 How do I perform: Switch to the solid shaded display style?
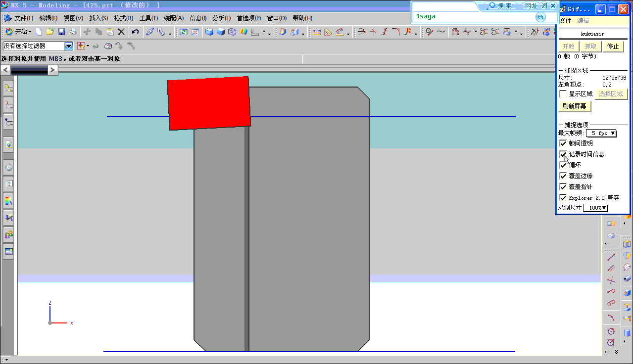point(221,32)
